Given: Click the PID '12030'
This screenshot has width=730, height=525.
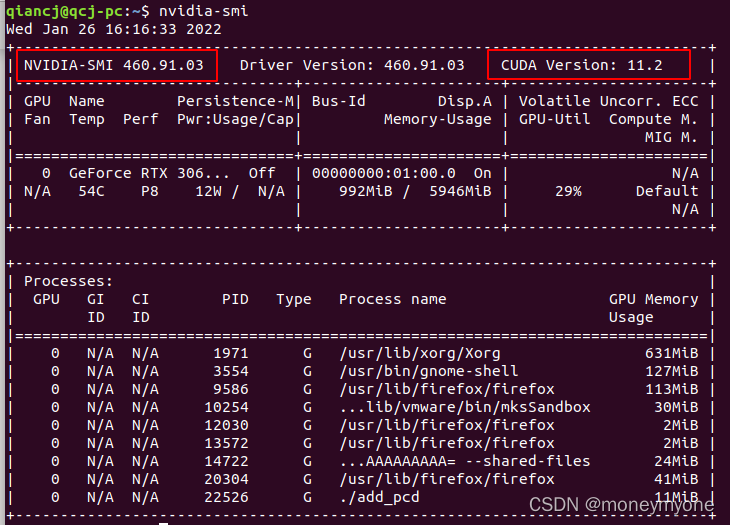Looking at the screenshot, I should tap(226, 425).
